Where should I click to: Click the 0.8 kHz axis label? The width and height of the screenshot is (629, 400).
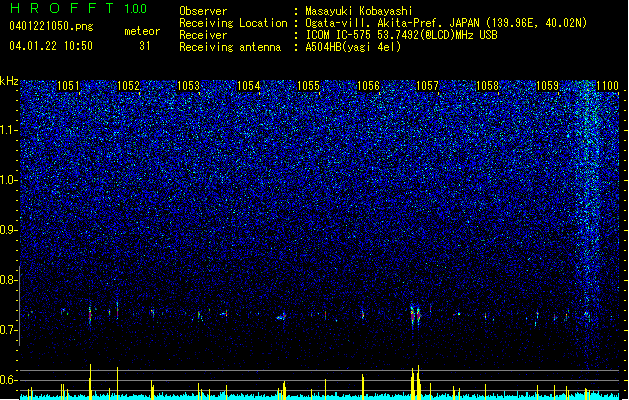(8, 280)
